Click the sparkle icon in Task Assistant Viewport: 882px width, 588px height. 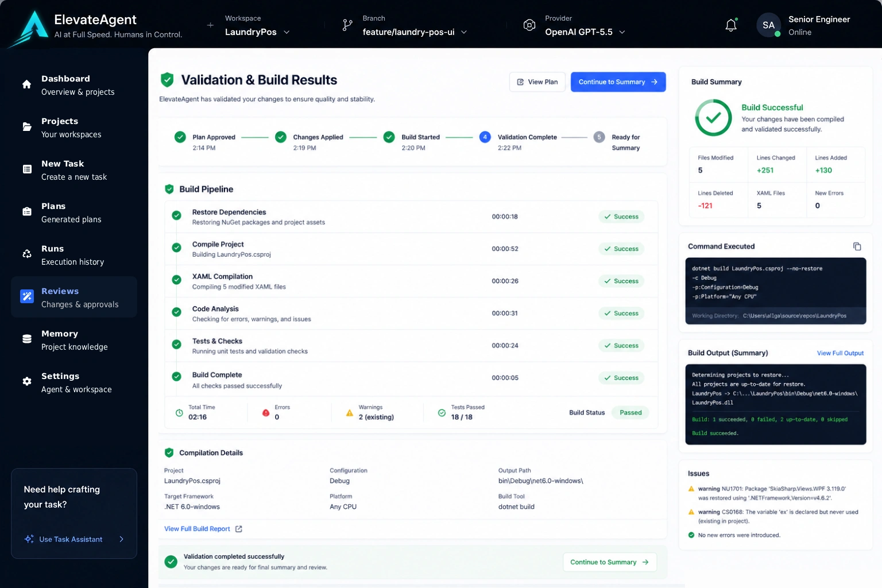pos(29,539)
